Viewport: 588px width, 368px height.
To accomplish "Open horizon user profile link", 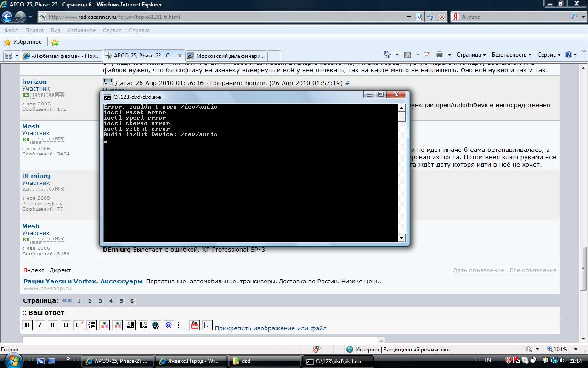I will point(34,81).
